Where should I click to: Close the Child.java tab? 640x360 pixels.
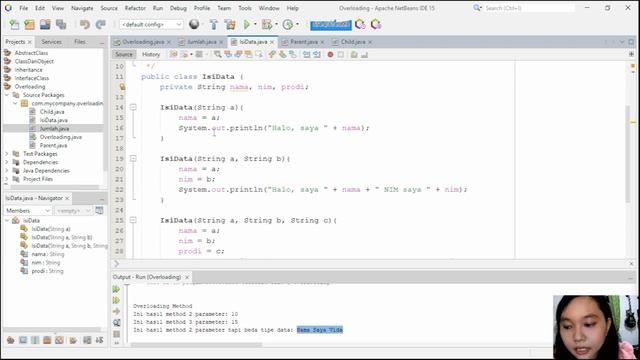[370, 42]
